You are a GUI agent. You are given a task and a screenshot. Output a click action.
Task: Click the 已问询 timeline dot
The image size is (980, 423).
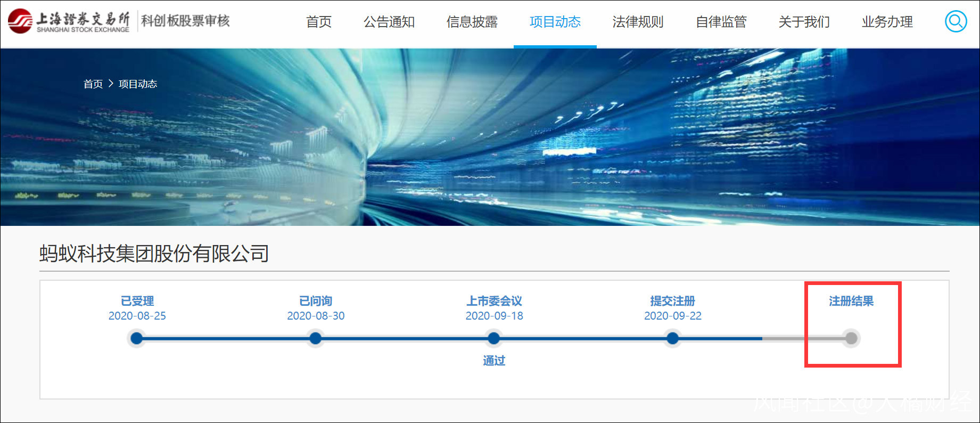tap(316, 338)
